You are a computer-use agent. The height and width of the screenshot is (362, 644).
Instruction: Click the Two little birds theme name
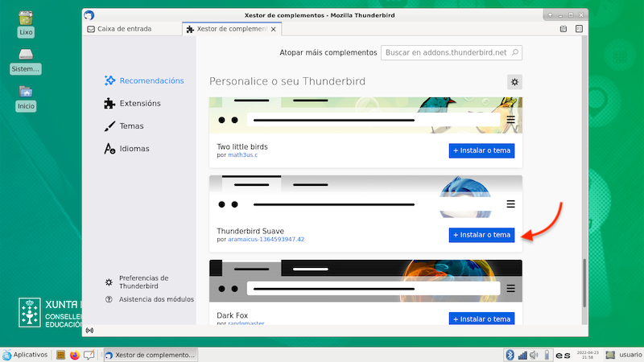click(242, 147)
